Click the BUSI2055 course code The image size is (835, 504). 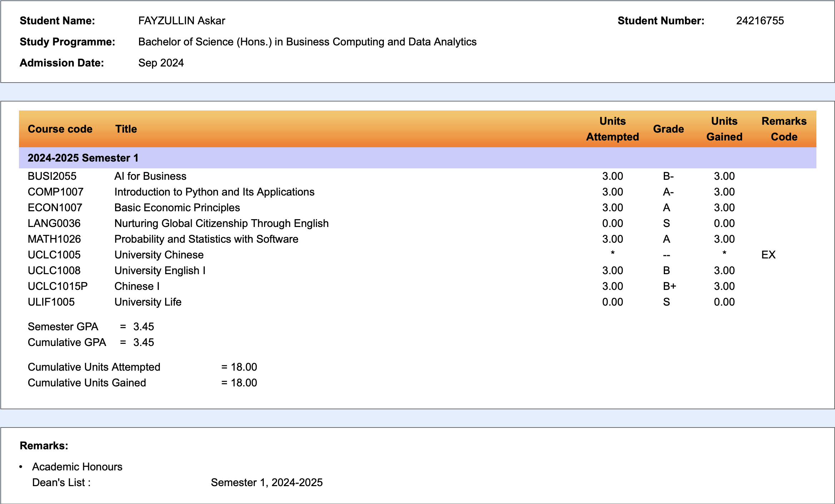coord(52,176)
